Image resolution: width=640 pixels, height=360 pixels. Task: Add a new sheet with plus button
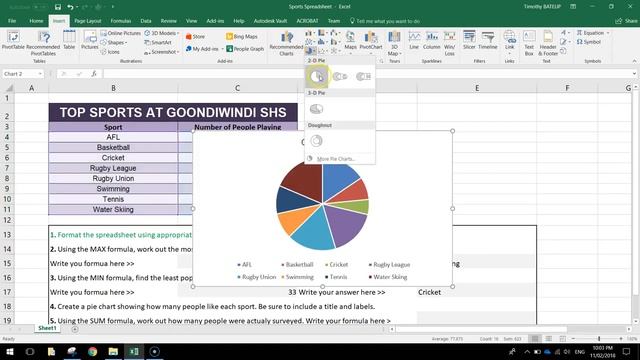(75, 329)
